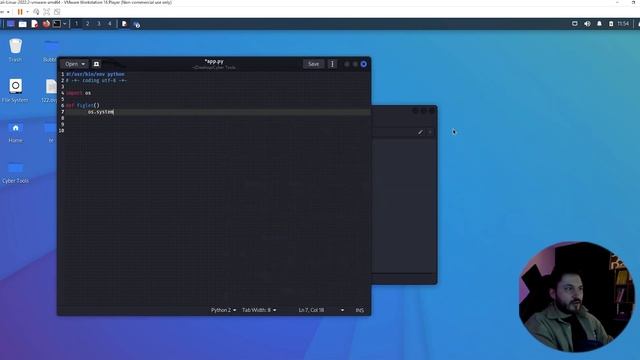
Task: Open the Python 2 language selector
Action: pyautogui.click(x=223, y=310)
